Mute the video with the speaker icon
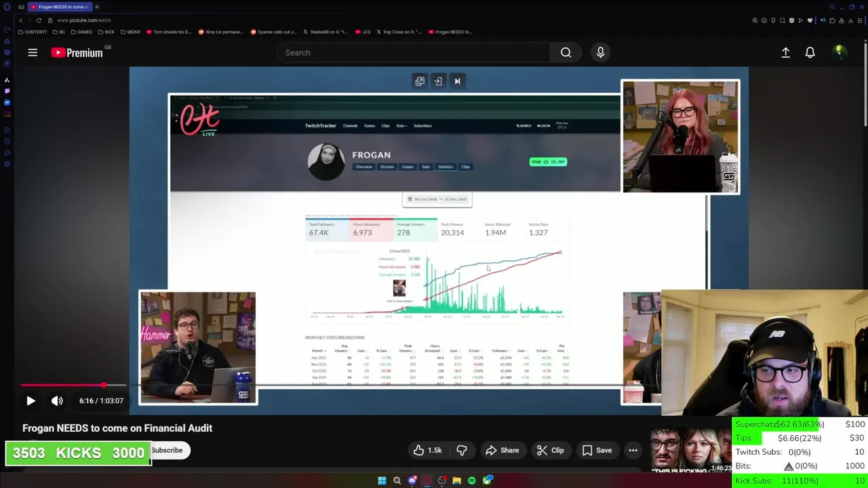 (57, 401)
